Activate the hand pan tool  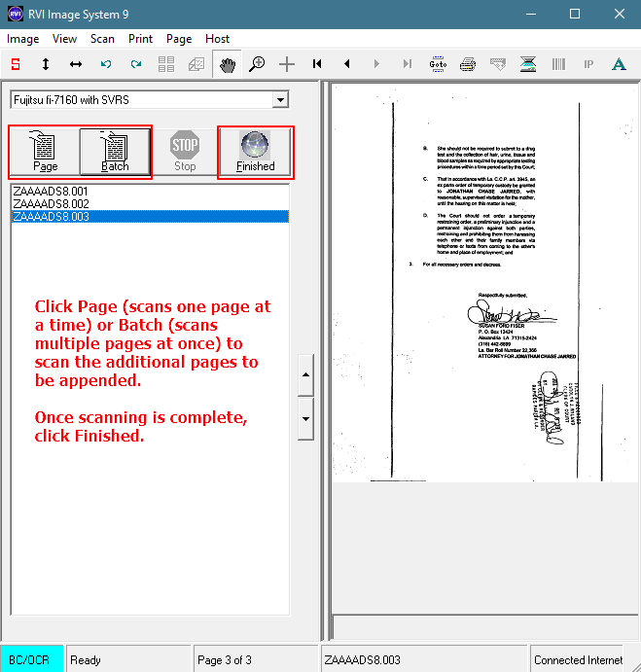tap(228, 65)
